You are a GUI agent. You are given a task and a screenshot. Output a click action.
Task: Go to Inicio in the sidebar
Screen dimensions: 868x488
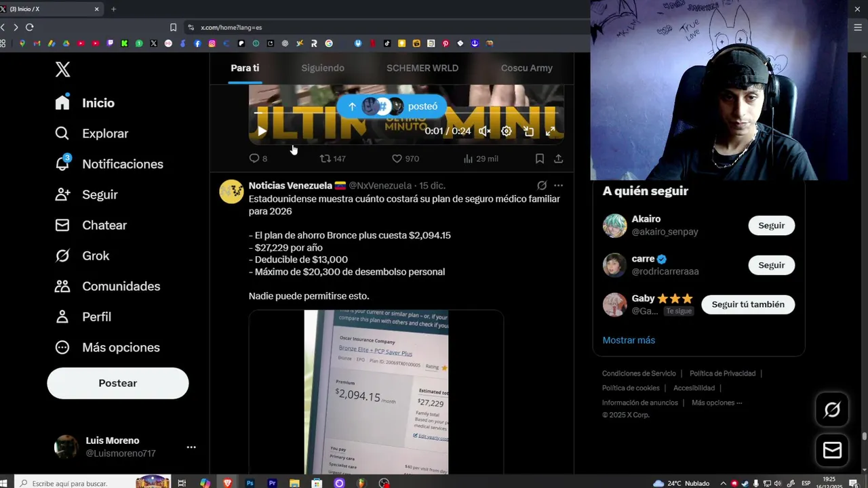(85, 103)
